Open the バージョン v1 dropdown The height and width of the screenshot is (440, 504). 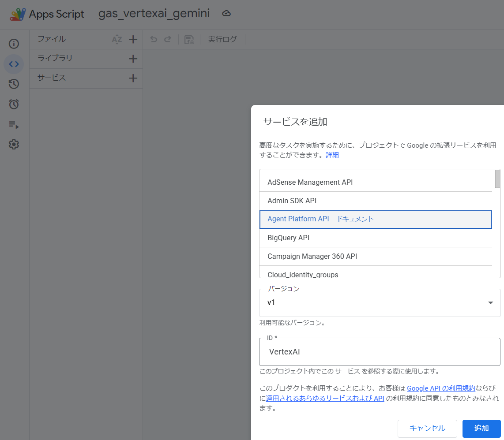coord(380,302)
